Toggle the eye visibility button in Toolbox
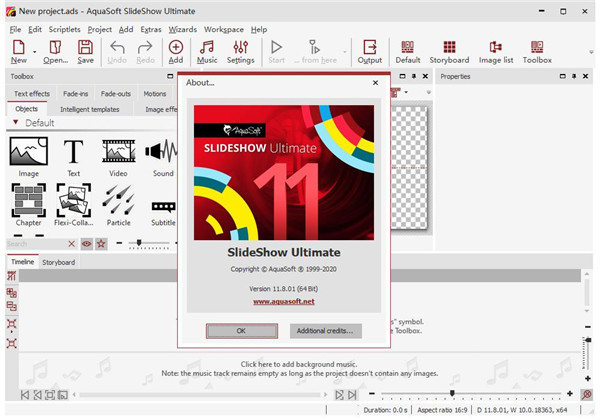The height and width of the screenshot is (420, 600). 87,244
